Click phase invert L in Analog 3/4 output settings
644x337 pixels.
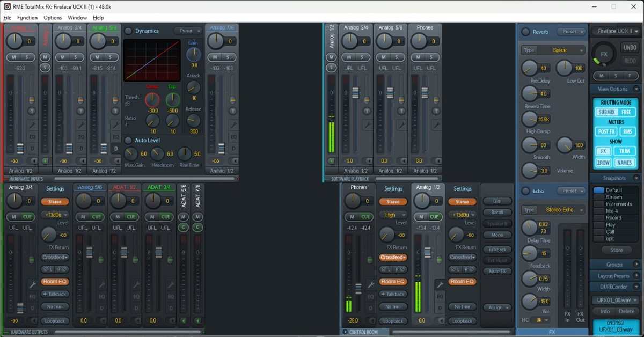coord(47,269)
